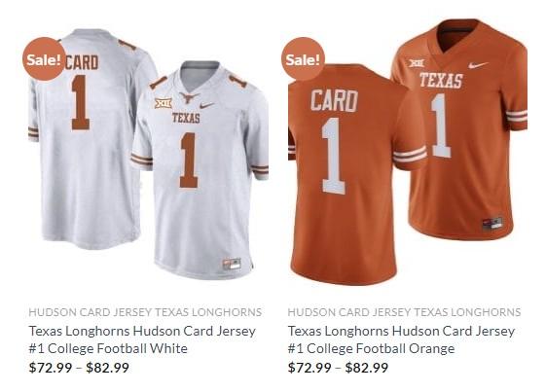The height and width of the screenshot is (392, 546).
Task: Open the Hudson Card Jersey #1 College Football White title
Action: tap(142, 339)
